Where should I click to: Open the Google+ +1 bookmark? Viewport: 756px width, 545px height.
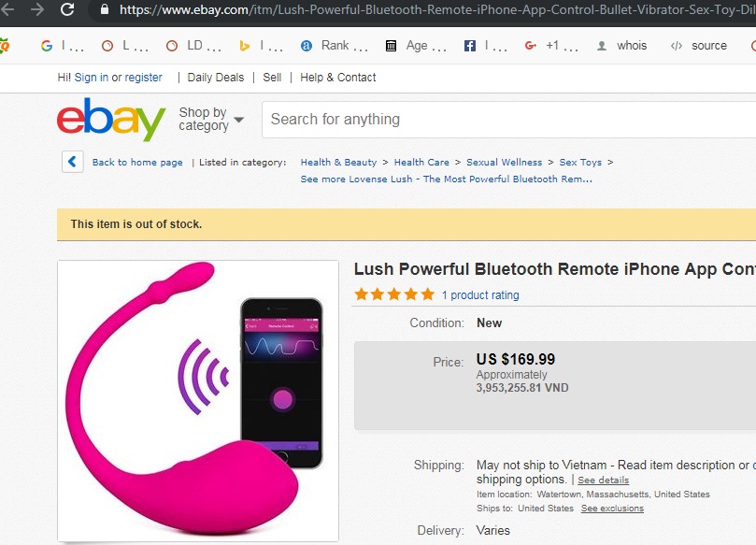[x=540, y=45]
